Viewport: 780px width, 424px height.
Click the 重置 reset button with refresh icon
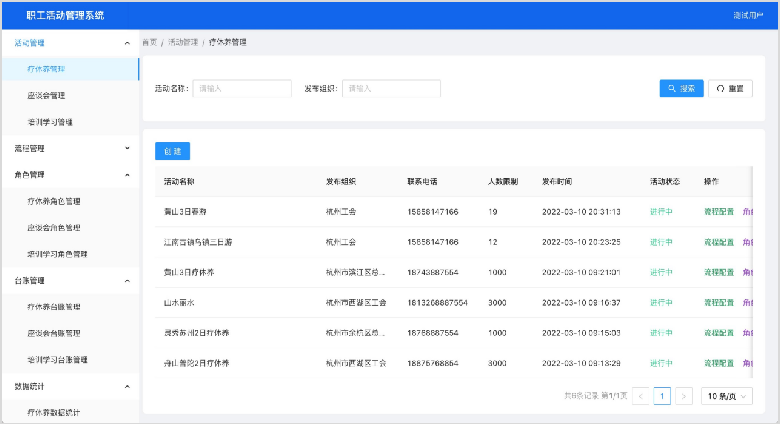point(730,88)
